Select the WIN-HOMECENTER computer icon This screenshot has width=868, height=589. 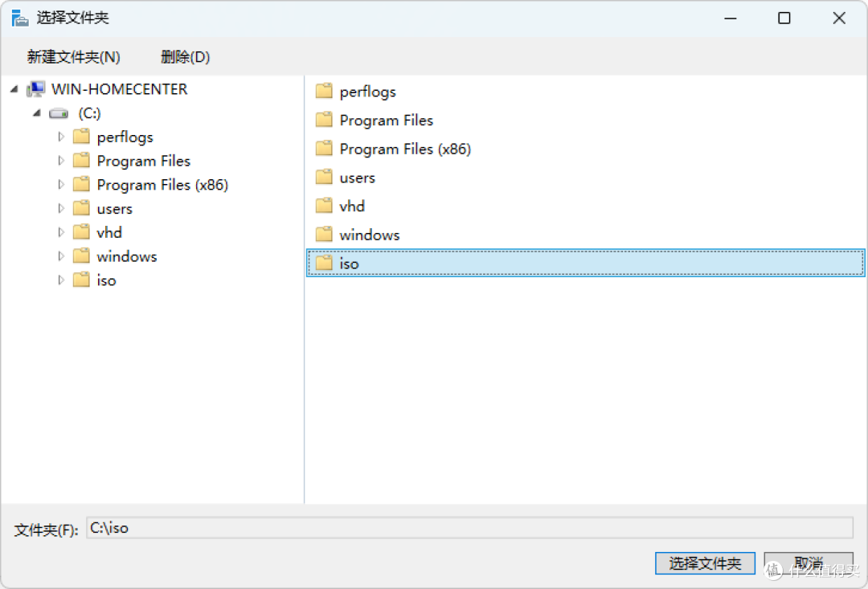tap(36, 89)
